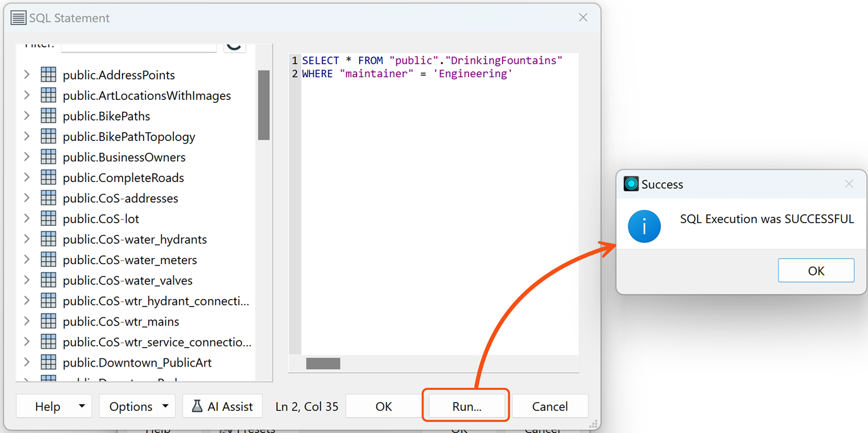Expand the public.ArtLocationsWithImages tree node
The width and height of the screenshot is (868, 433).
pos(27,95)
